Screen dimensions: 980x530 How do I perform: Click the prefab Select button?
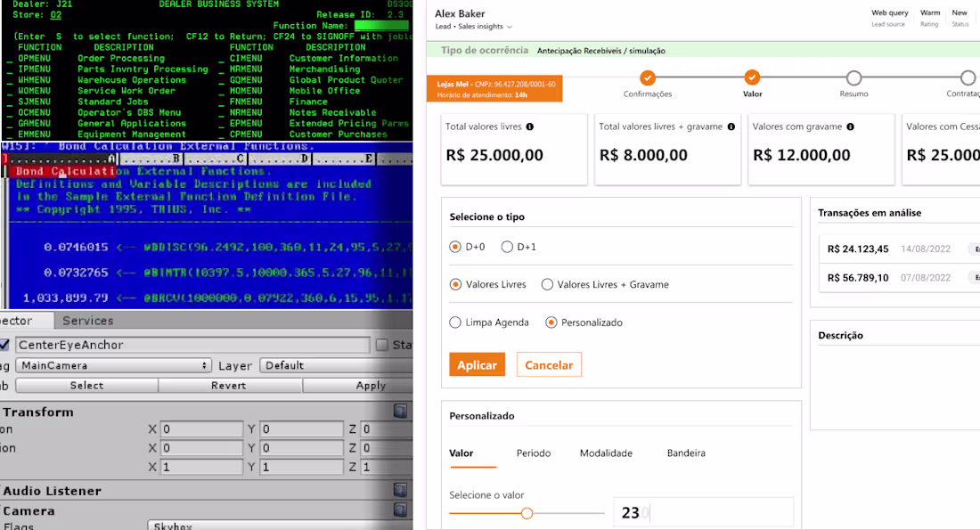(87, 386)
